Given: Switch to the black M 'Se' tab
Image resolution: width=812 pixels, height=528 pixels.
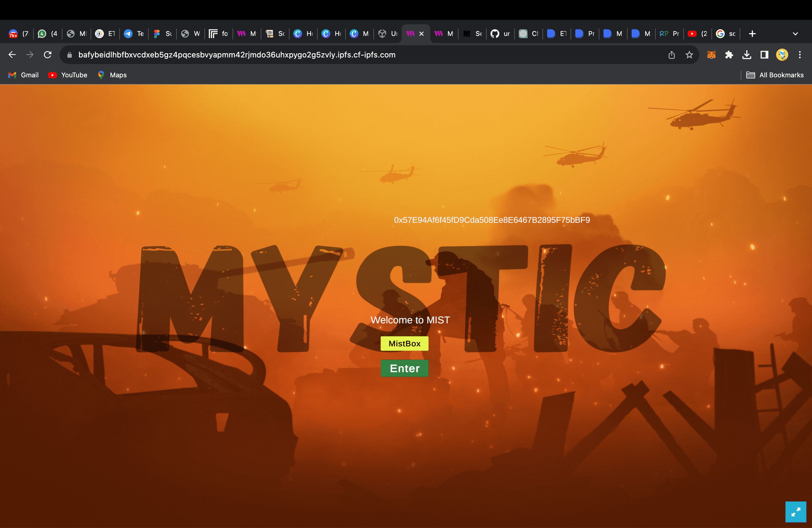Looking at the screenshot, I should pos(473,34).
